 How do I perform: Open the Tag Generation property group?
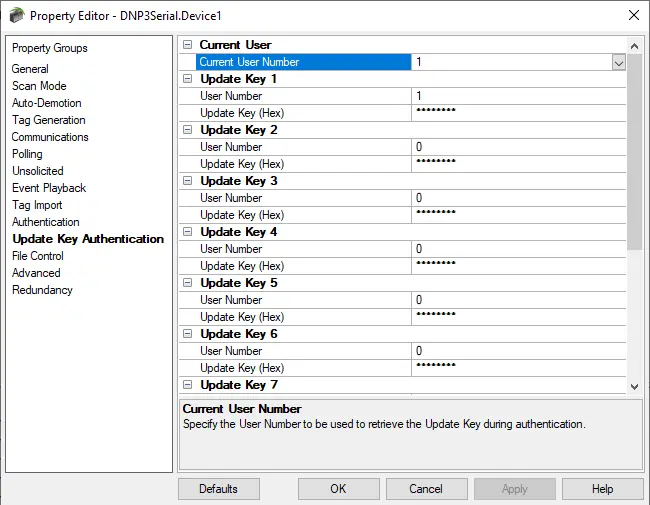pos(49,120)
